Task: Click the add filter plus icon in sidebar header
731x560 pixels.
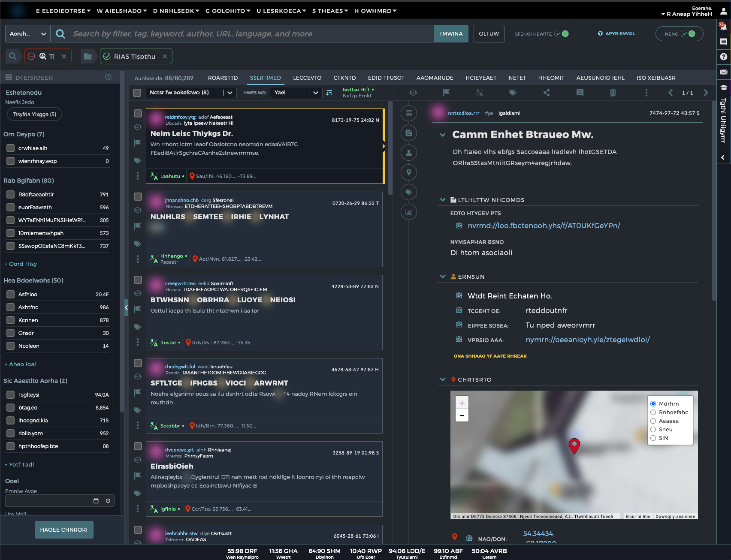Action: (108, 77)
